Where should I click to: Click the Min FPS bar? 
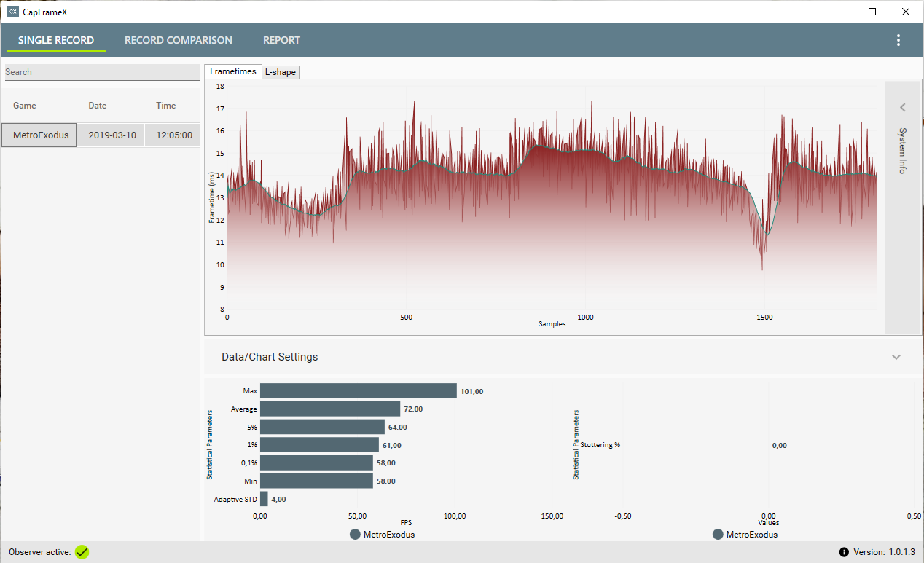pyautogui.click(x=316, y=481)
